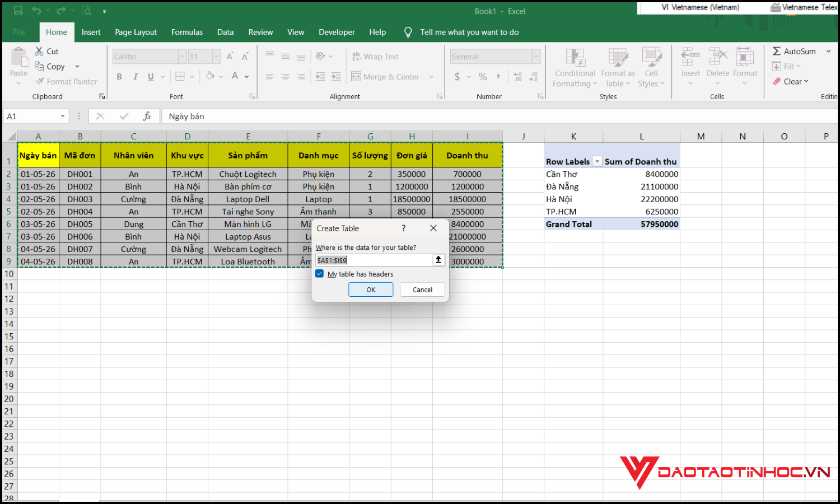Click the Comma Style icon

[x=498, y=77]
